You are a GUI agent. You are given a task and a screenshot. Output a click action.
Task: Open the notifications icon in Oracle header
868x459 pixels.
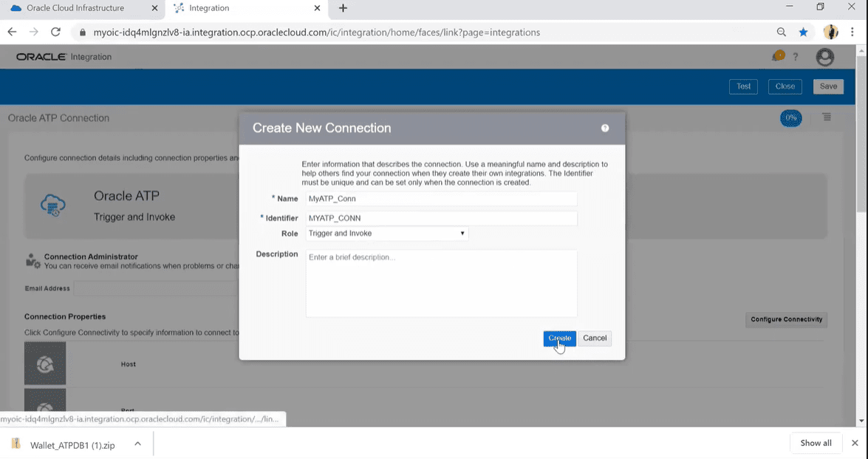point(779,56)
